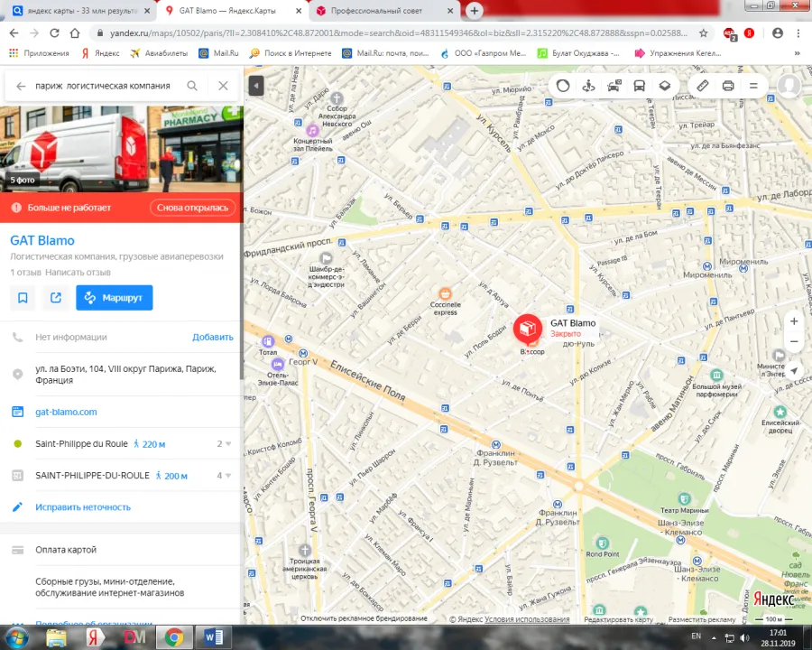Enable street panoramas with the figure icon

[588, 86]
